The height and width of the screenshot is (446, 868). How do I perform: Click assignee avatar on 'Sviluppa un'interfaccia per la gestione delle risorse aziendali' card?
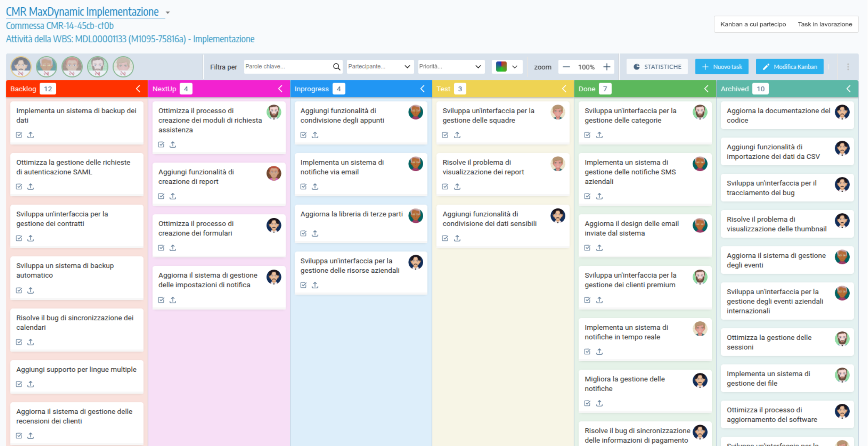(415, 262)
